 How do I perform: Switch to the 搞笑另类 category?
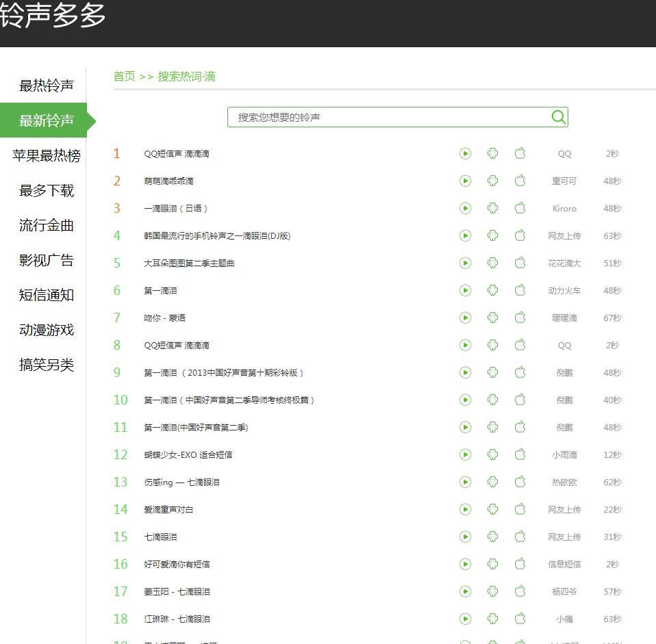45,365
